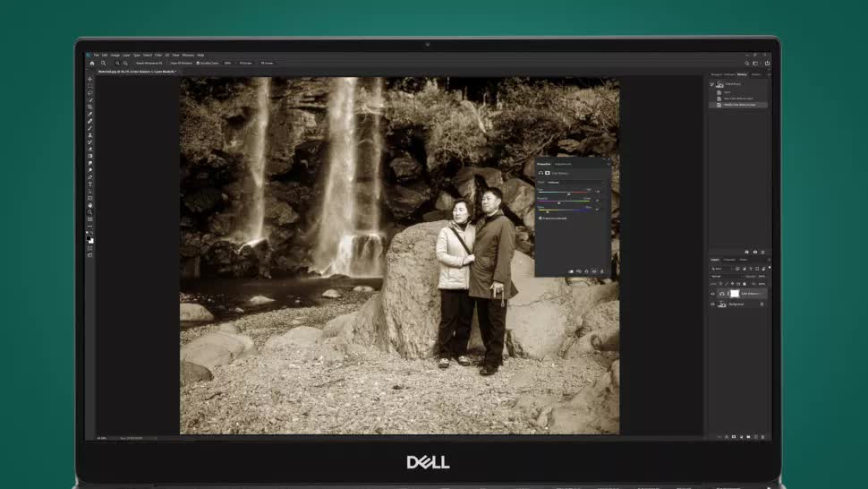Hide the Color Balance layer
This screenshot has height=489, width=868.
point(713,294)
